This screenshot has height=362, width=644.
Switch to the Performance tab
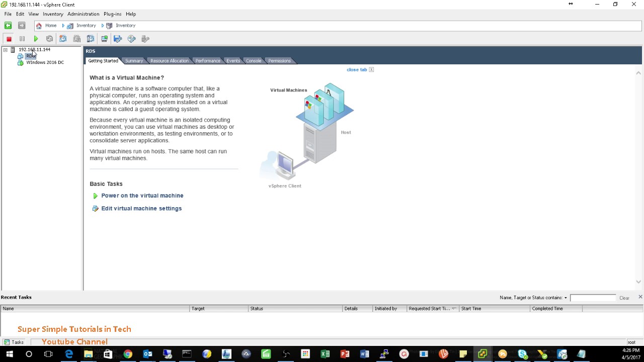click(x=208, y=61)
